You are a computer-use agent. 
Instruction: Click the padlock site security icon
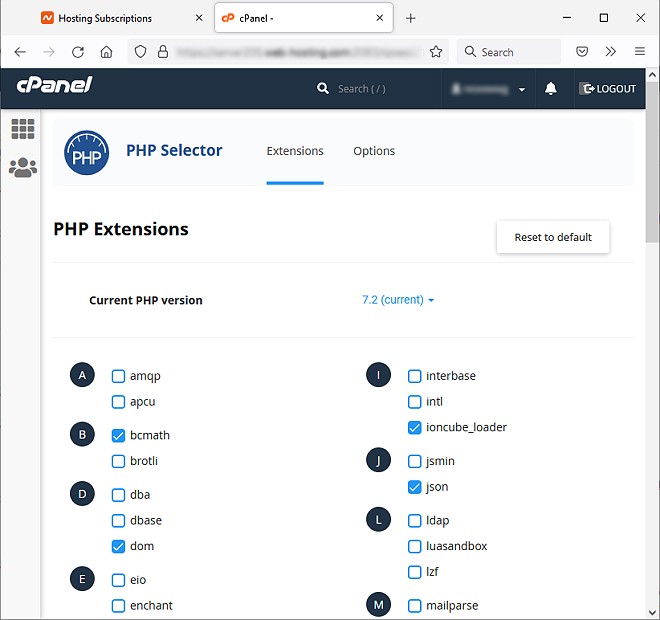click(x=163, y=52)
